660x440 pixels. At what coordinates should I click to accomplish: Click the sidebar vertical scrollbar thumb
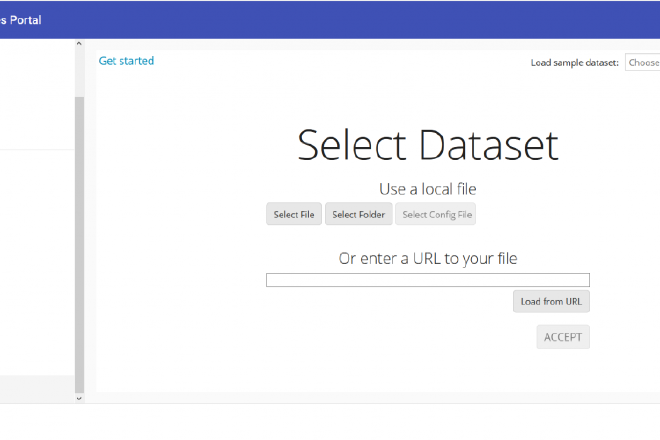click(x=79, y=240)
